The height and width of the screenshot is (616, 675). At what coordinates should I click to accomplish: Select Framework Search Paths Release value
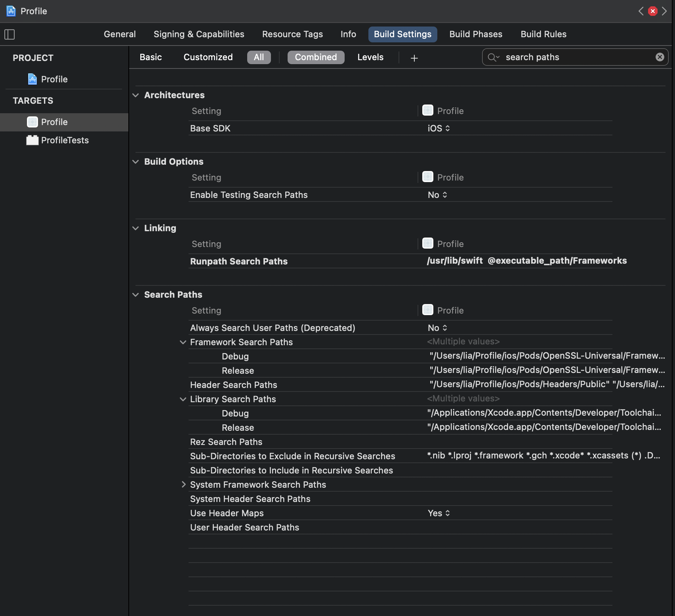[x=547, y=370]
